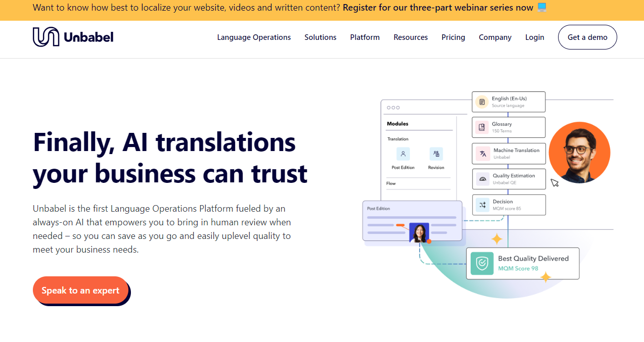Click the Login link
This screenshot has width=644, height=342.
[535, 37]
